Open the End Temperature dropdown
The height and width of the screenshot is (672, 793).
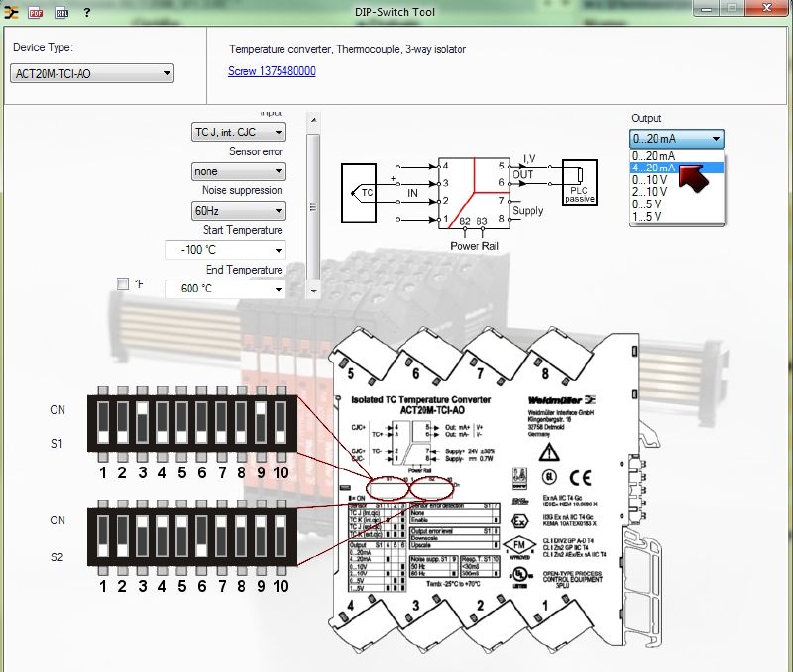point(281,287)
